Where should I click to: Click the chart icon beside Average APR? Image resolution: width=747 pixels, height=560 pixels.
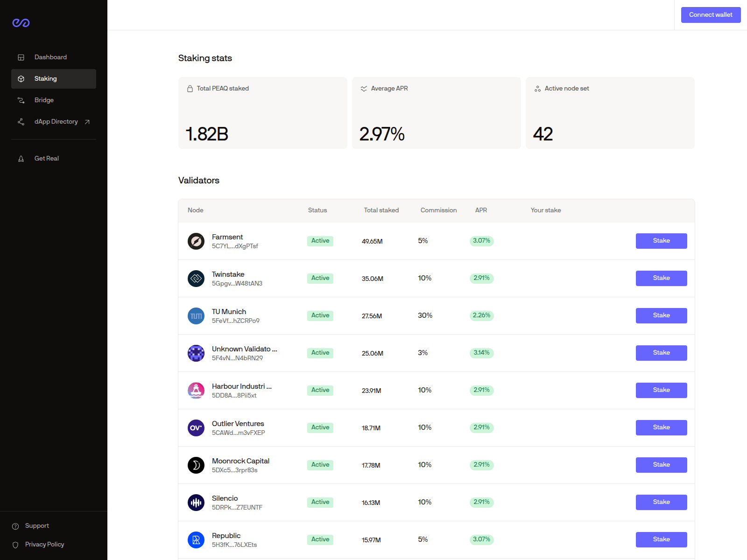click(364, 89)
